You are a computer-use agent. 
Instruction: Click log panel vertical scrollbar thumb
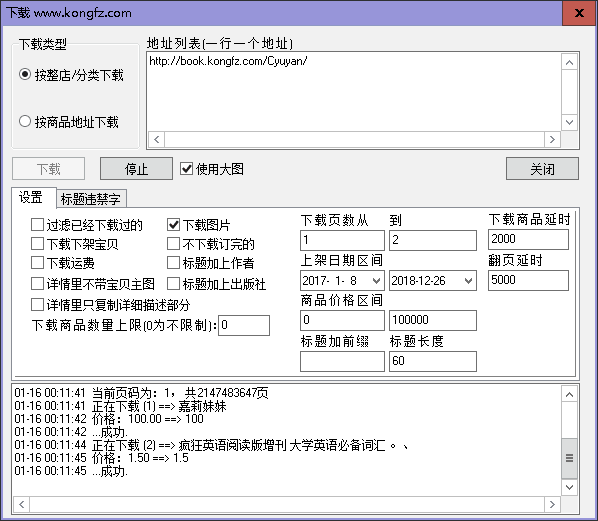[569, 458]
